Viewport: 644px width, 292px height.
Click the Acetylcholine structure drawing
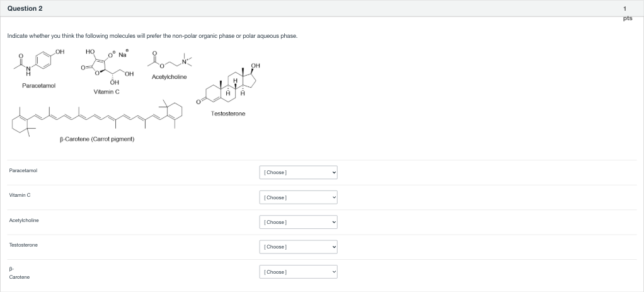[170, 61]
